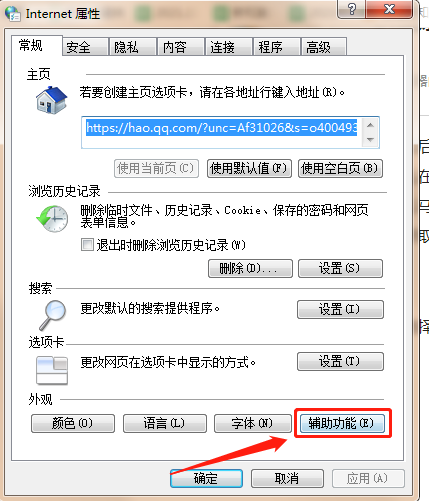This screenshot has height=501, width=429.
Task: Click the magnifying glass search icon
Action: pyautogui.click(x=53, y=314)
